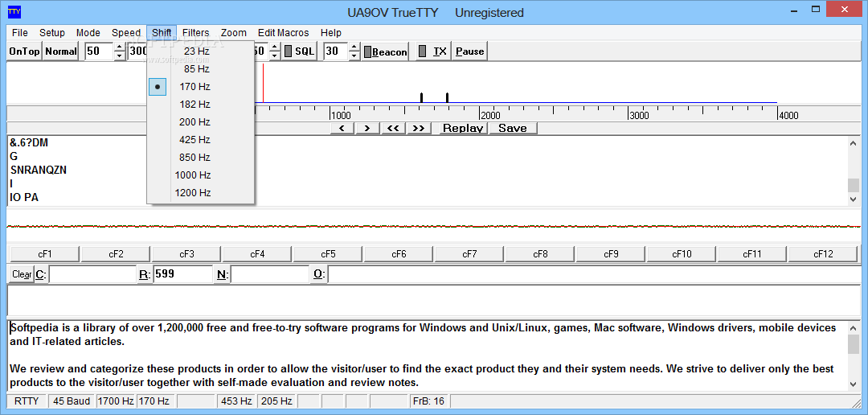868x415 pixels.
Task: Toggle the Normal polarity button
Action: (61, 51)
